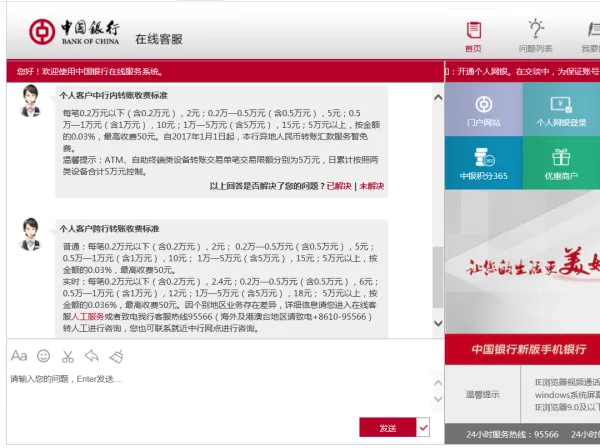Image resolution: width=600 pixels, height=448 pixels.
Task: Click the input box down arrow
Action: point(438,399)
